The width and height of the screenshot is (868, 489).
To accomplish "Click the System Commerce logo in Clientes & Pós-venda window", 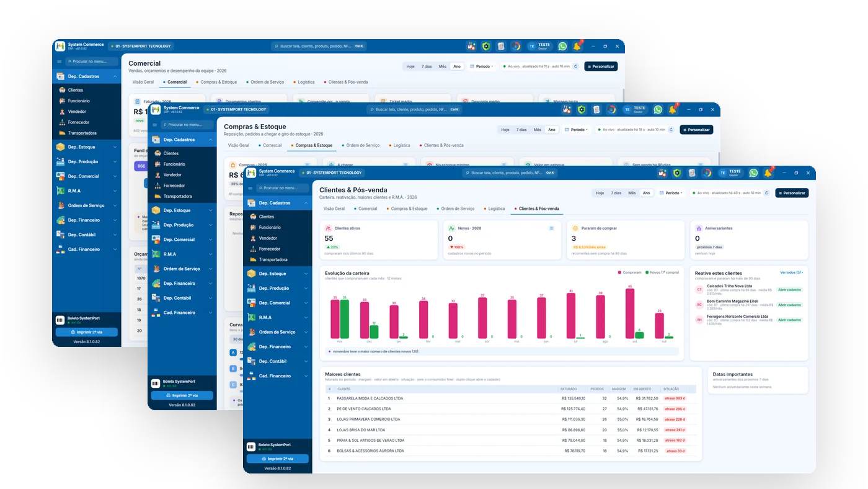I will tap(251, 173).
